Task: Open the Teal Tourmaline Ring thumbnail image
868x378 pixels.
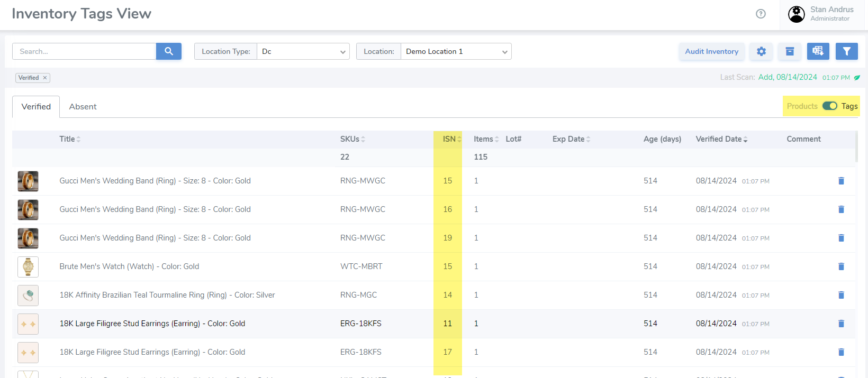Action: (x=28, y=296)
